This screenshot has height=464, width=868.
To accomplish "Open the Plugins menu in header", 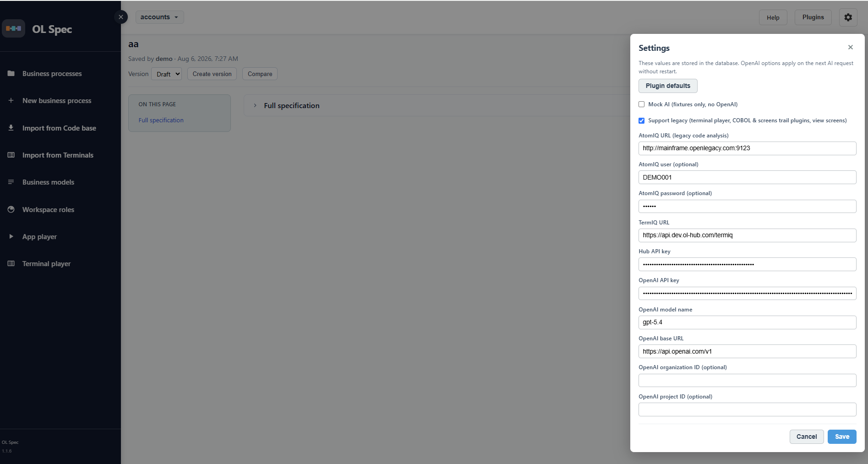I will [813, 17].
